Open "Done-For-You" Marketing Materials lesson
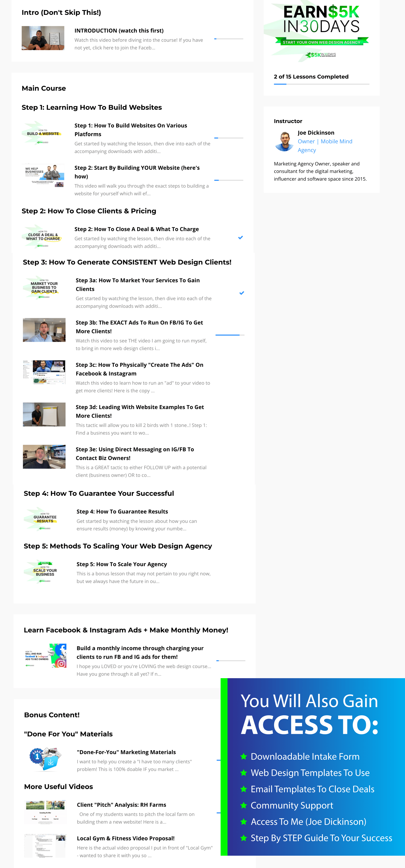The image size is (405, 868). point(126,752)
